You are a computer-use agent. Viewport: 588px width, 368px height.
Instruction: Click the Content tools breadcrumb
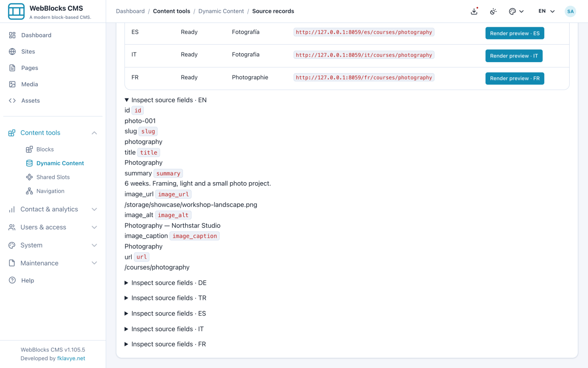point(171,11)
